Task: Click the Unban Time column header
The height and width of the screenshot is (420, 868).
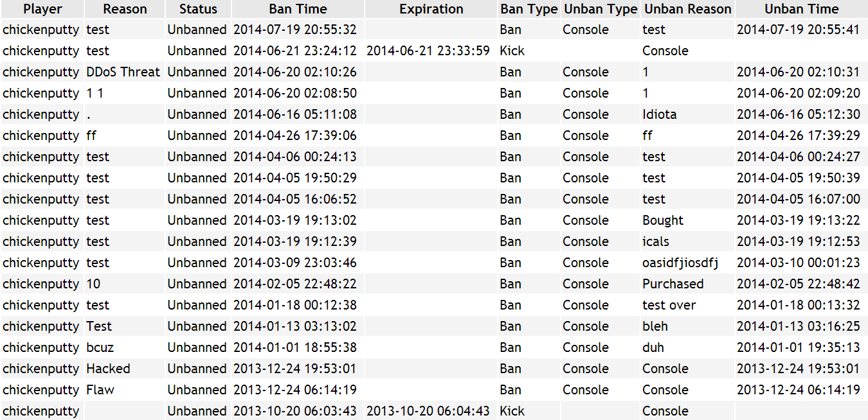Action: pyautogui.click(x=801, y=9)
